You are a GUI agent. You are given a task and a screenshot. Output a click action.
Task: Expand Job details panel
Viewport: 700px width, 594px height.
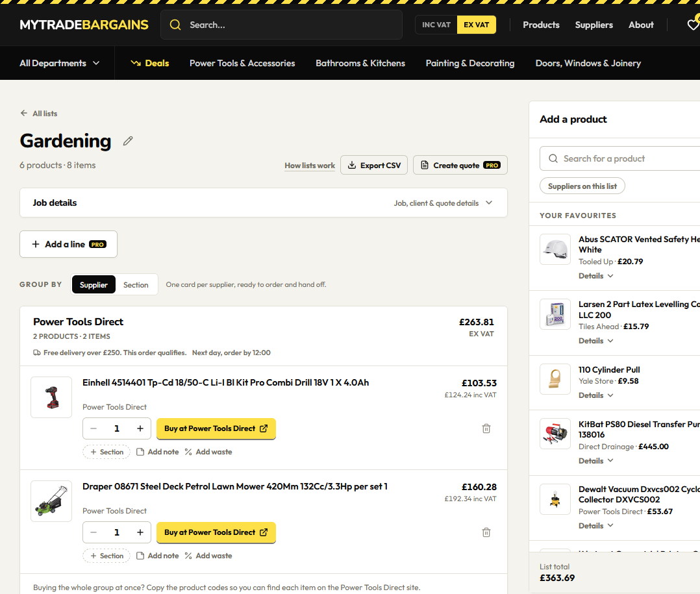pos(264,203)
